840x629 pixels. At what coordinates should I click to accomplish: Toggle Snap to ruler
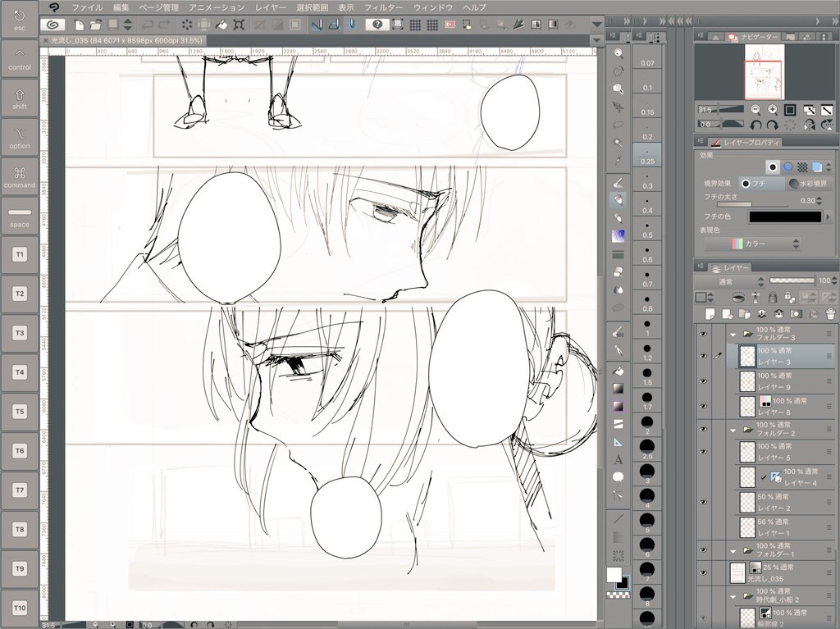(x=317, y=25)
